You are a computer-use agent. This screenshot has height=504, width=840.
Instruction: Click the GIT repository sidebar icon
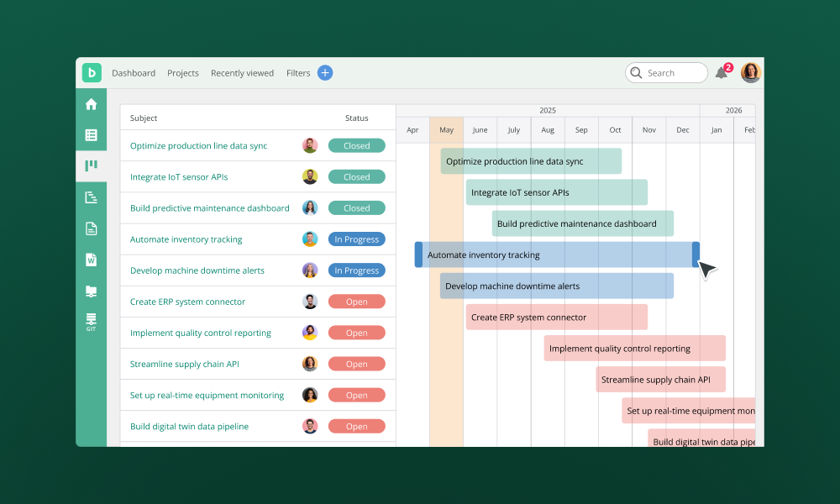coord(91,322)
